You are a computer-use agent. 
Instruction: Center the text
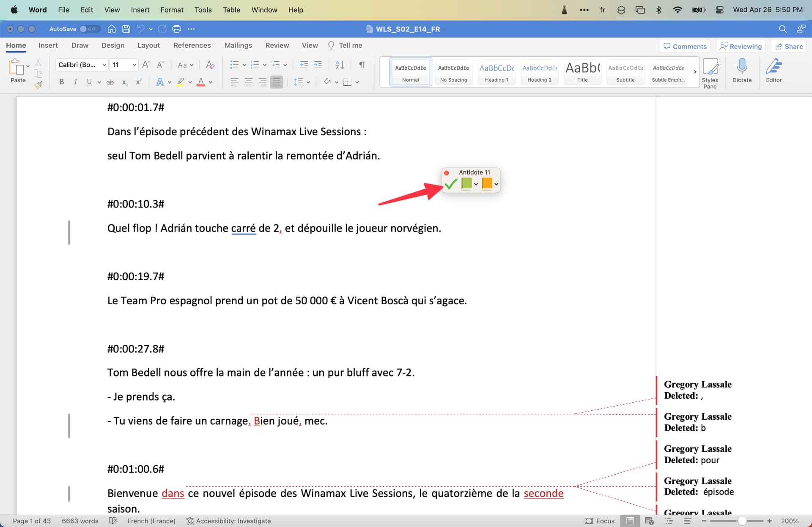click(248, 82)
